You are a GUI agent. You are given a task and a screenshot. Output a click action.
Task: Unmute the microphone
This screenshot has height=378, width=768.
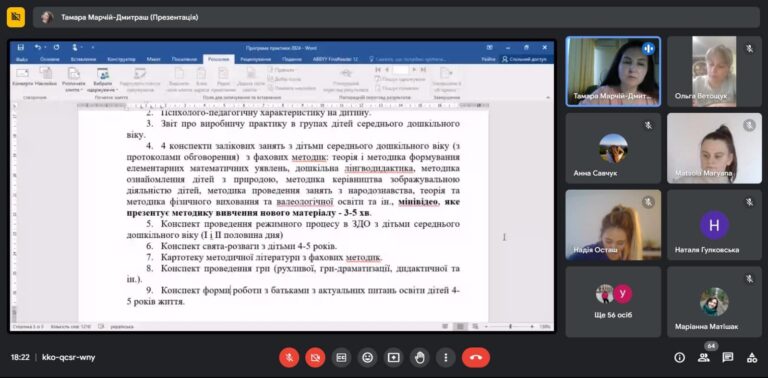(x=289, y=357)
